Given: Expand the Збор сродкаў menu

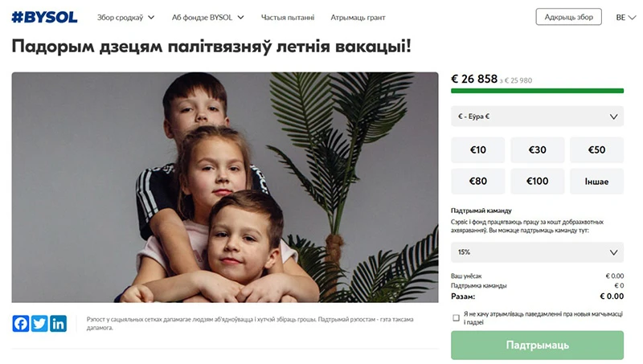Looking at the screenshot, I should pyautogui.click(x=125, y=17).
